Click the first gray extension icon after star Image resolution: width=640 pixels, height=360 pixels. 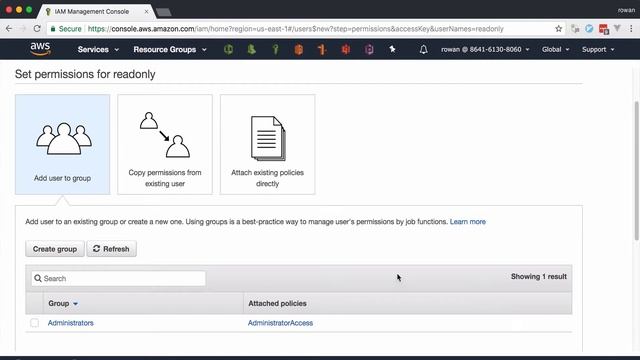(x=575, y=29)
